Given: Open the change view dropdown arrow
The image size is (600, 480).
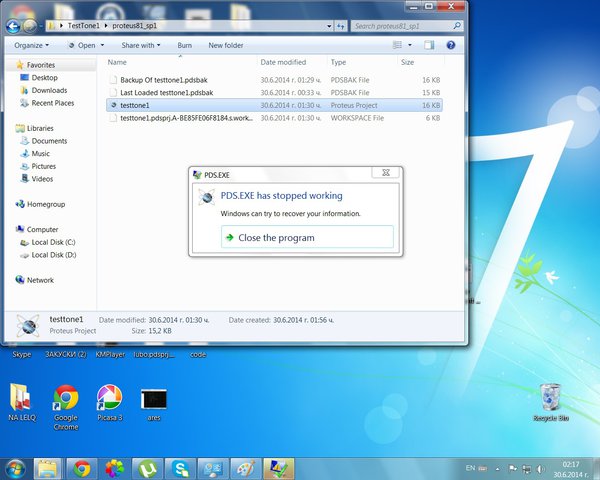Looking at the screenshot, I should coord(410,45).
